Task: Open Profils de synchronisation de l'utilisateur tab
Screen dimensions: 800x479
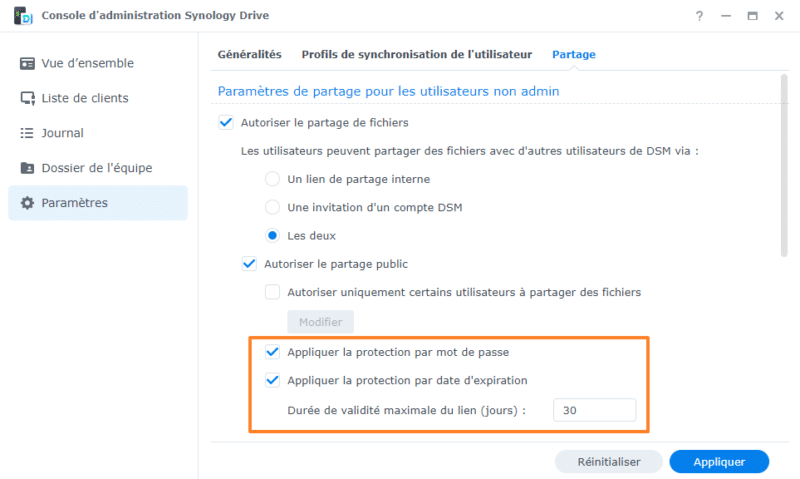Action: (416, 54)
